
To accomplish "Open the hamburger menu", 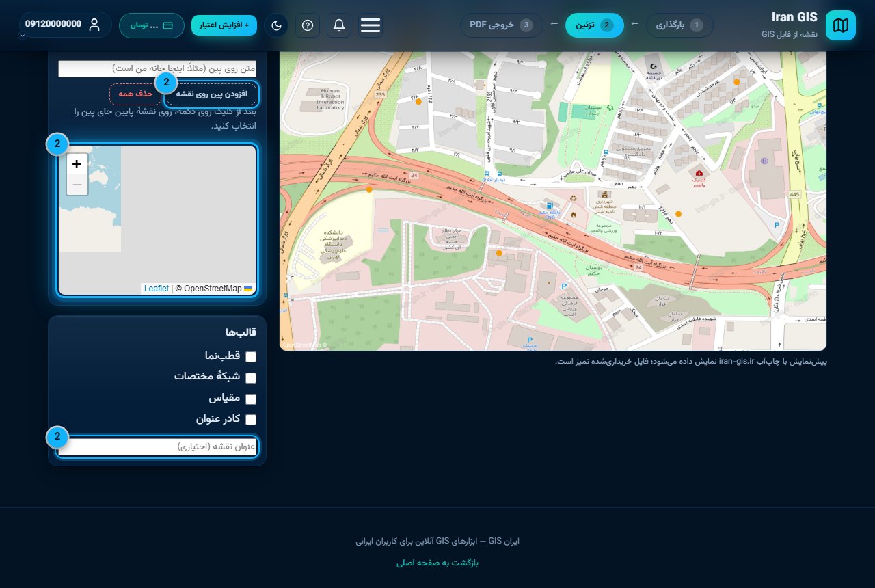I will click(x=371, y=25).
